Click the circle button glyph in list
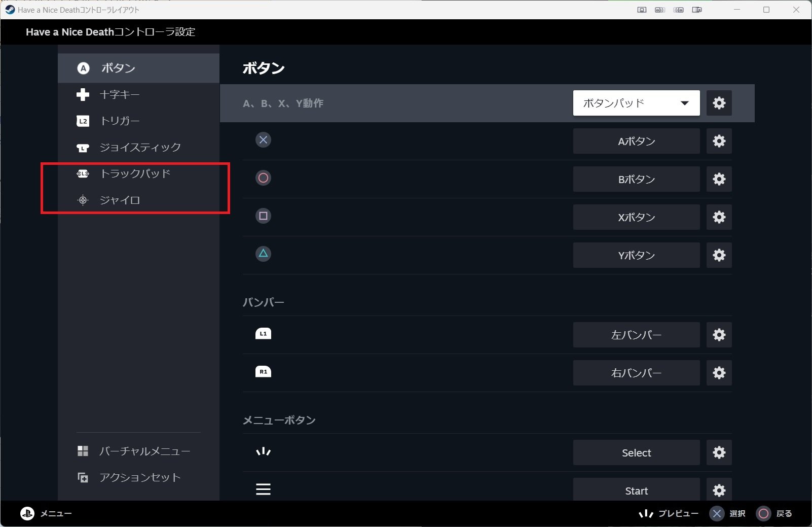Screen dimensions: 812x527 coord(263,178)
